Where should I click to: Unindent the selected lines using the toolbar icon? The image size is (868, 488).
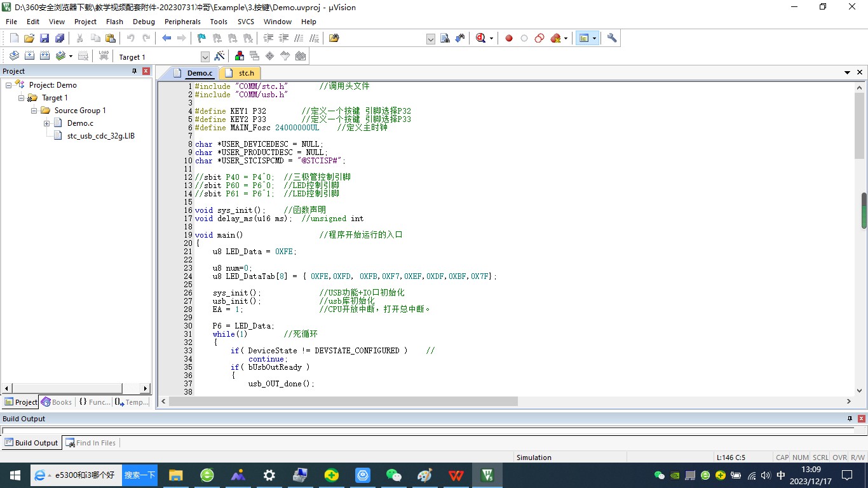[x=283, y=38]
